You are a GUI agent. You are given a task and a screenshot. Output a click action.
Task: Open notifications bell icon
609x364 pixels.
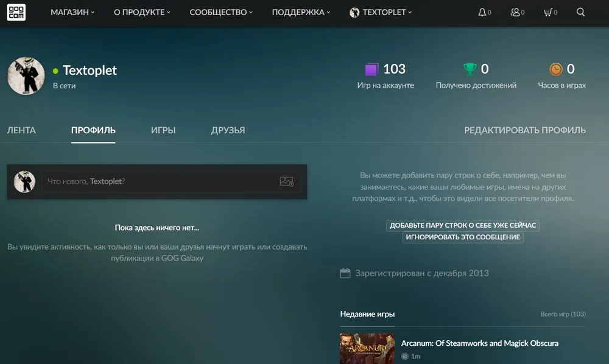(x=482, y=12)
